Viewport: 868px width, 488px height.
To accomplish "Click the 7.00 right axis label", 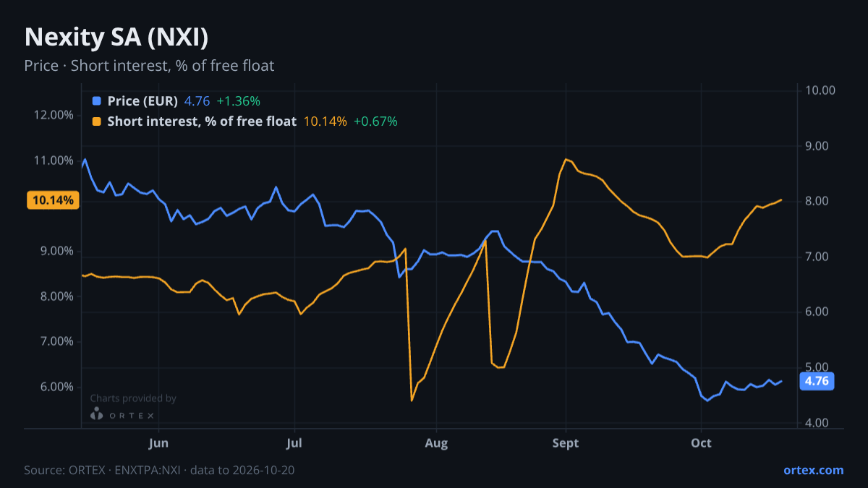I will 816,257.
